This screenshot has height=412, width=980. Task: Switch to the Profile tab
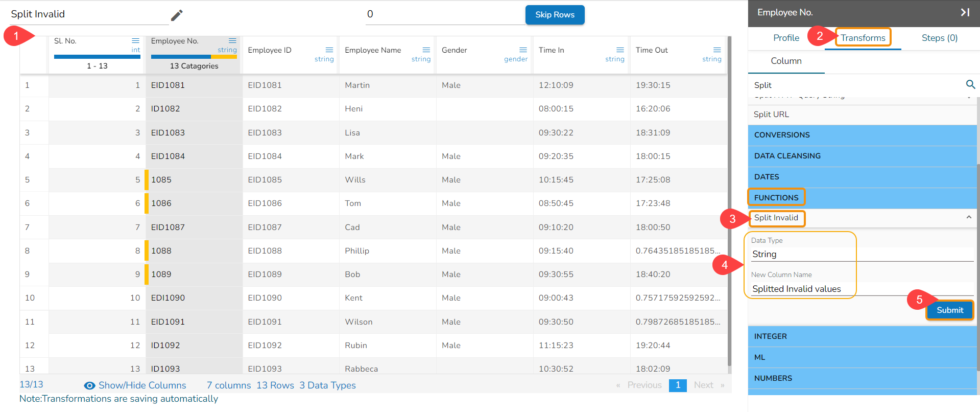[x=786, y=38]
